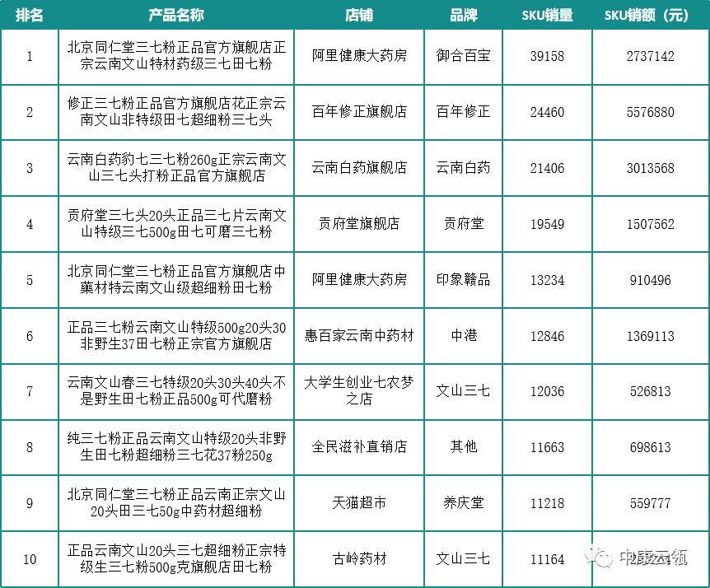Select the 中港 brand cell
The width and height of the screenshot is (710, 588).
(x=463, y=335)
